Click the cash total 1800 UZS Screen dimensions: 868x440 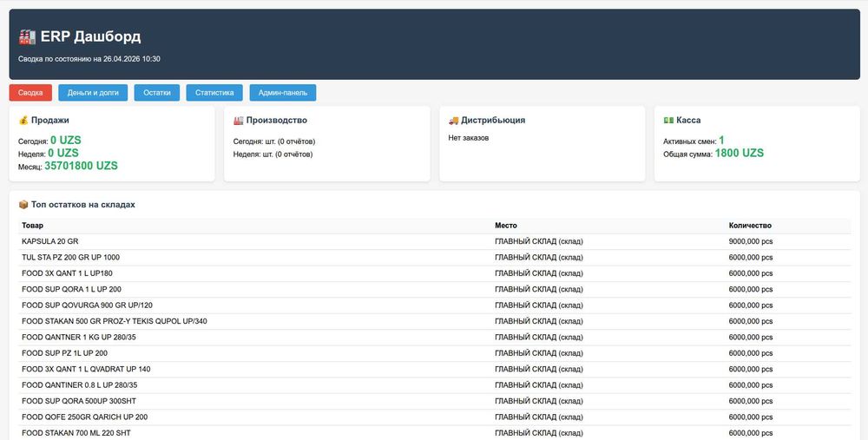pyautogui.click(x=739, y=153)
